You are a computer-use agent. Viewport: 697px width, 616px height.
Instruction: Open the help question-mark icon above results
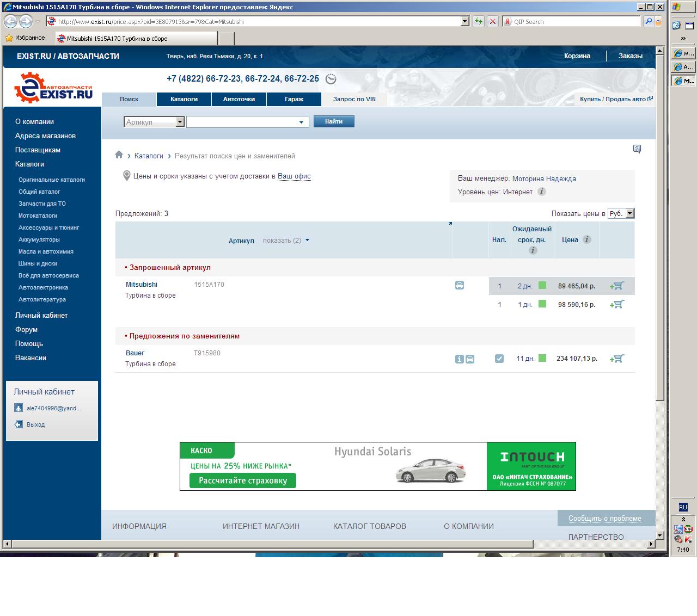tap(637, 149)
